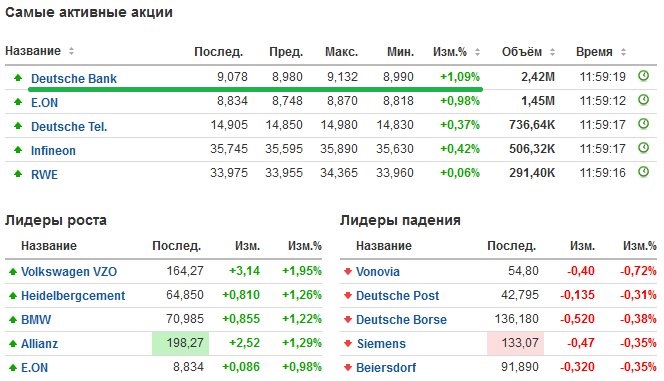664x381 pixels.
Task: Open Heidelbergcement in growth leaders
Action: [x=73, y=295]
